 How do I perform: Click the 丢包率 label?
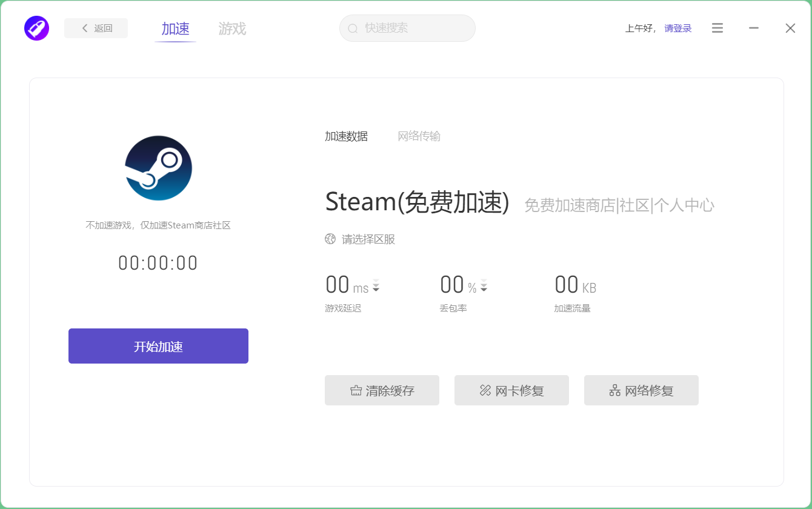[x=453, y=308]
